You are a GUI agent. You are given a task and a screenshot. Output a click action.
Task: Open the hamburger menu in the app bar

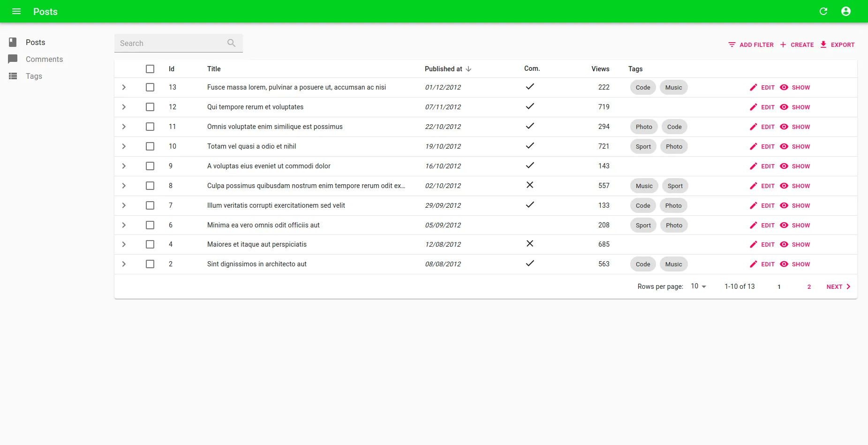point(16,11)
